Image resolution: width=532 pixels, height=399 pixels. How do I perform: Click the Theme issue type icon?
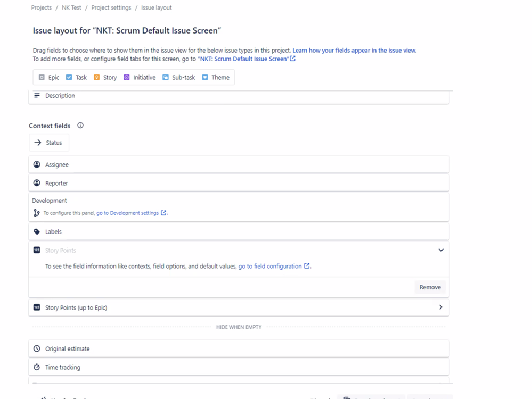click(x=205, y=77)
